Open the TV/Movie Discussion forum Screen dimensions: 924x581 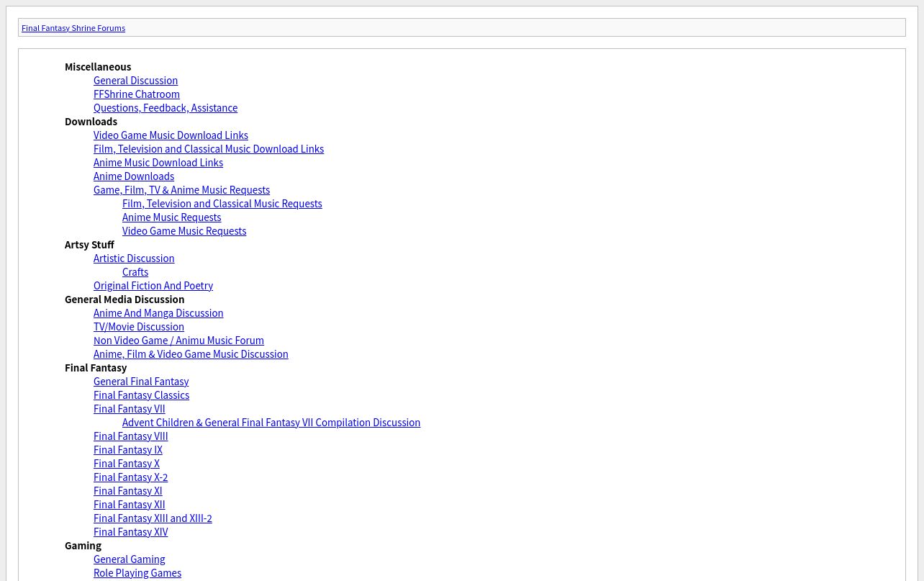coord(139,327)
